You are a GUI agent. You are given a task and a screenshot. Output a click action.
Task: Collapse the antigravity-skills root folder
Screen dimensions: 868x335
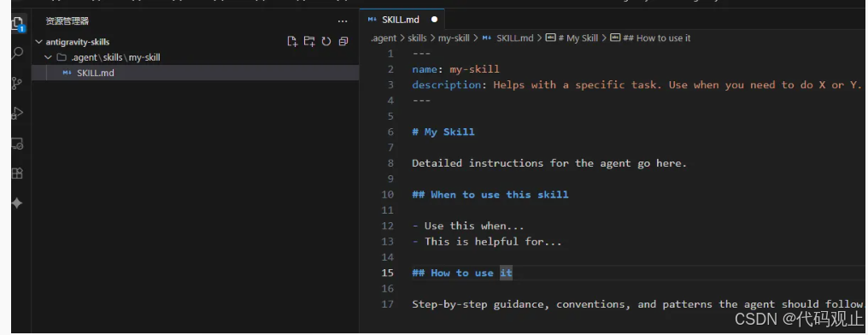[x=38, y=42]
